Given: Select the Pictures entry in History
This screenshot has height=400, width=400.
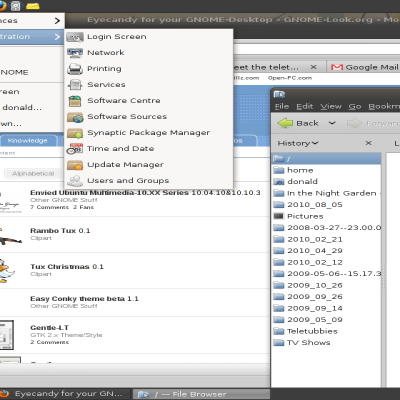Looking at the screenshot, I should point(326,216).
